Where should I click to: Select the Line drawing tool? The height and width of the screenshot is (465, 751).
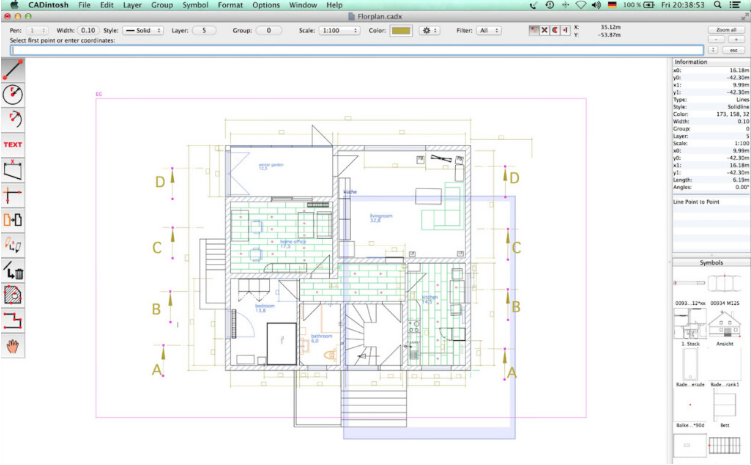click(x=13, y=70)
